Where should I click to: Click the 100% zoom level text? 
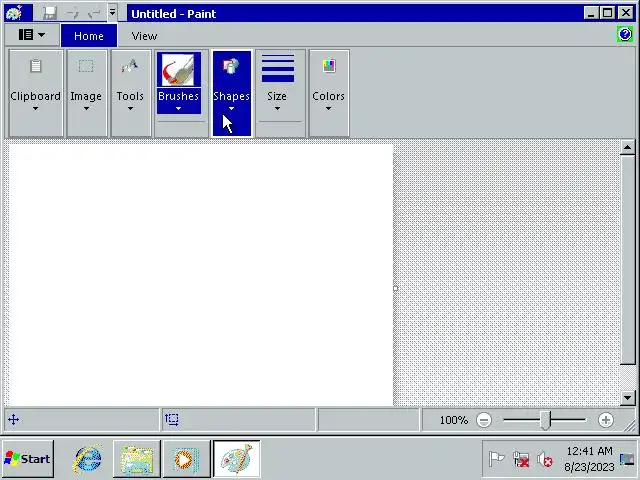[453, 420]
